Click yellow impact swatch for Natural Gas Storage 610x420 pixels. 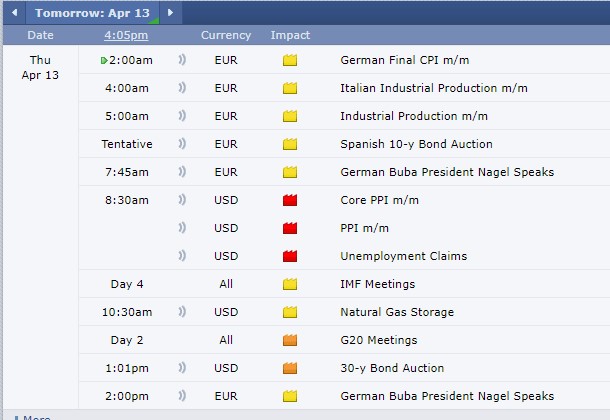290,312
